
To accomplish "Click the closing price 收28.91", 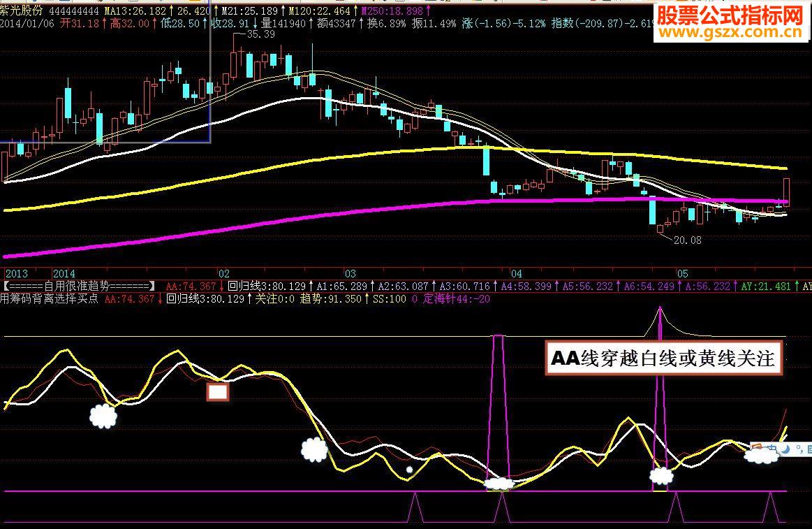I will 230,23.
